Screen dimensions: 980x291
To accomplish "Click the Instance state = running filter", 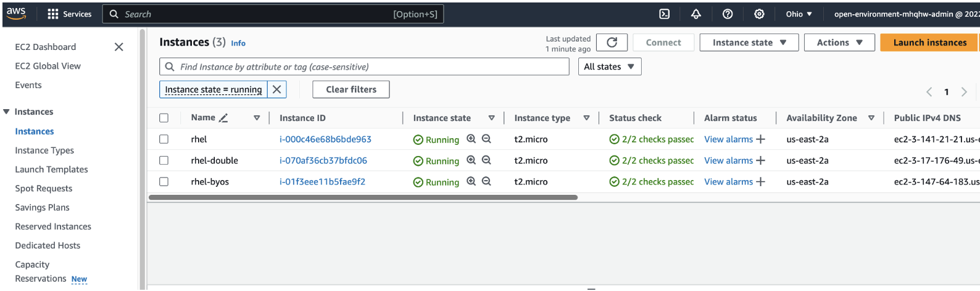I will pyautogui.click(x=214, y=89).
